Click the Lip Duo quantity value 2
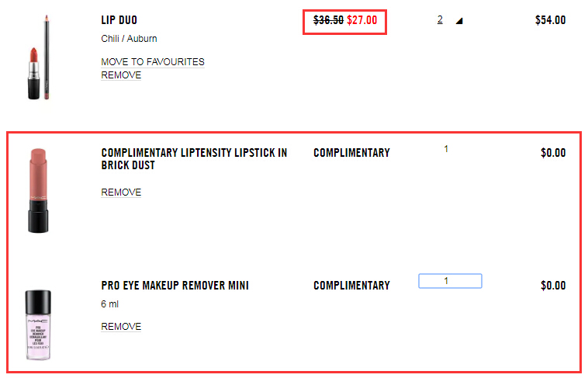 coord(440,19)
